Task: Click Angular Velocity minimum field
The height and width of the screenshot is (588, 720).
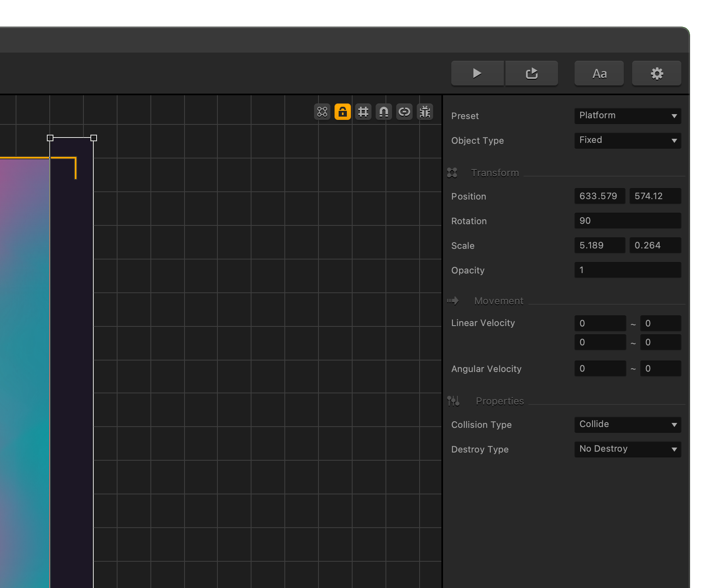Action: click(600, 369)
